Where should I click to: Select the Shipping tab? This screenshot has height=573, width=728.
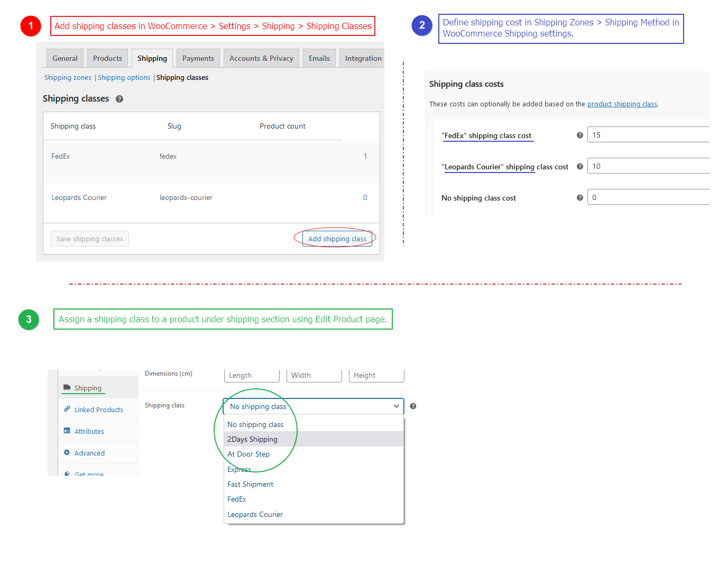[x=152, y=58]
